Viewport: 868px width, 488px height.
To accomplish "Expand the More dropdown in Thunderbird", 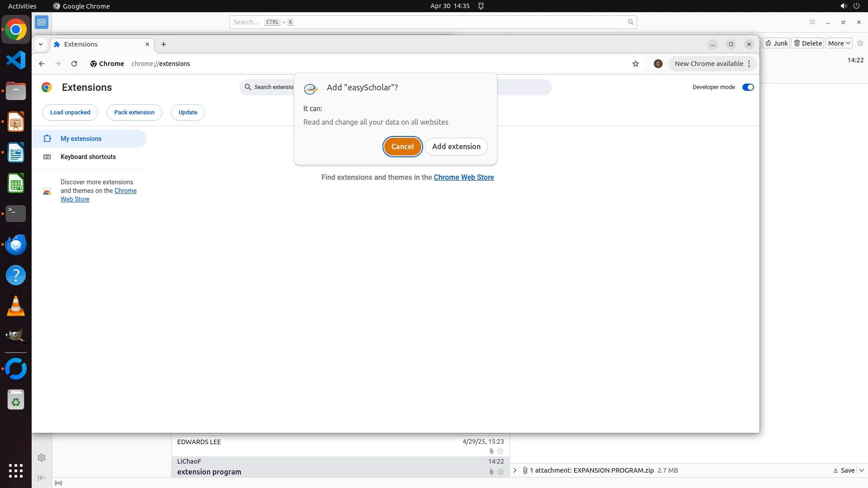I will (839, 43).
